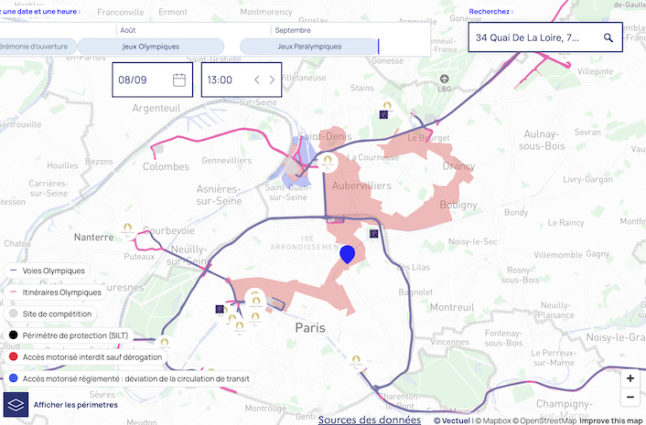Select the Jeux Paralympiques period tab
This screenshot has height=425, width=646.
pyautogui.click(x=308, y=46)
